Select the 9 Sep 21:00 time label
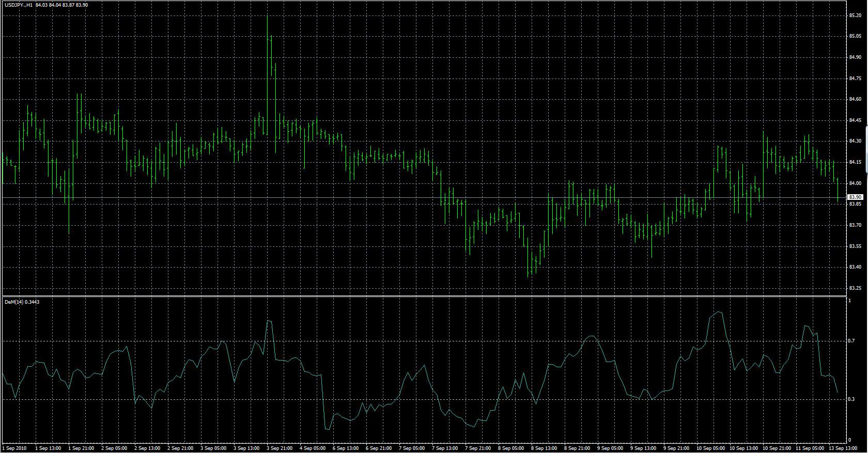The height and width of the screenshot is (453, 868). pos(676,448)
